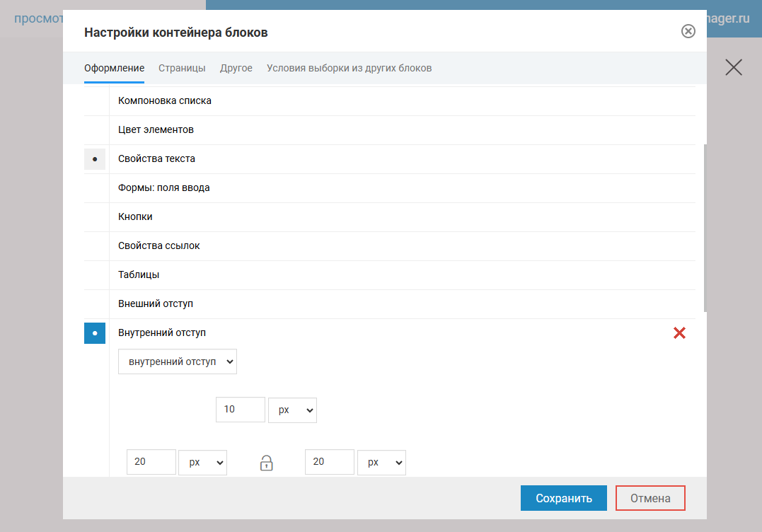Click the red X to remove Внутренний отступ

[x=679, y=333]
